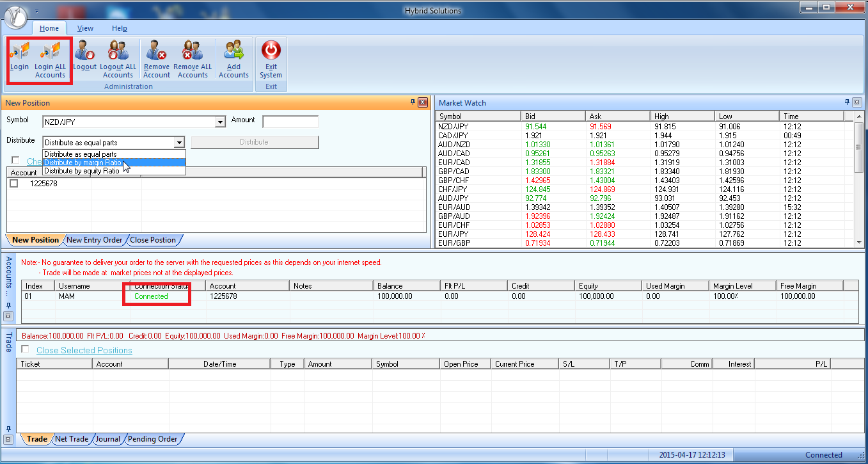Switch to the New Entry Order tab

coord(95,240)
